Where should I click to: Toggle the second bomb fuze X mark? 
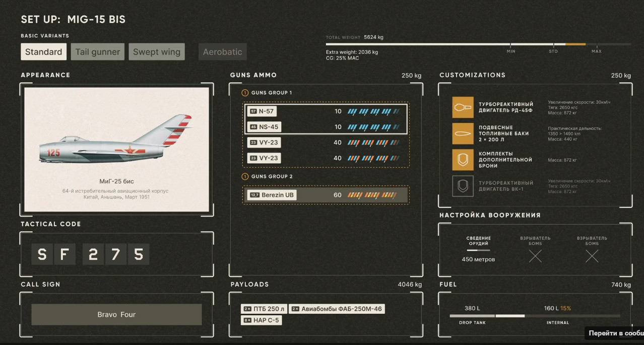[x=592, y=256]
